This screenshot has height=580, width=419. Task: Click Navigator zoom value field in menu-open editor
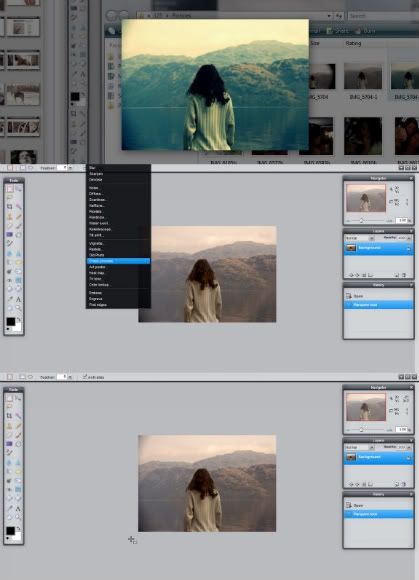point(401,220)
